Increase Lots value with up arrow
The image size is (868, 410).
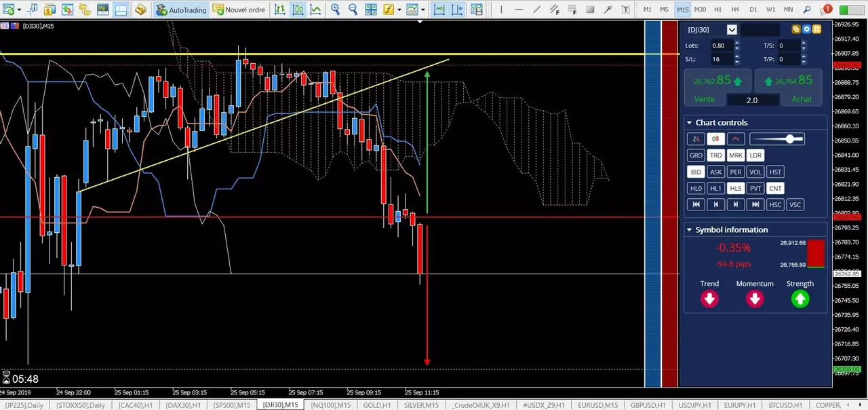tap(737, 43)
